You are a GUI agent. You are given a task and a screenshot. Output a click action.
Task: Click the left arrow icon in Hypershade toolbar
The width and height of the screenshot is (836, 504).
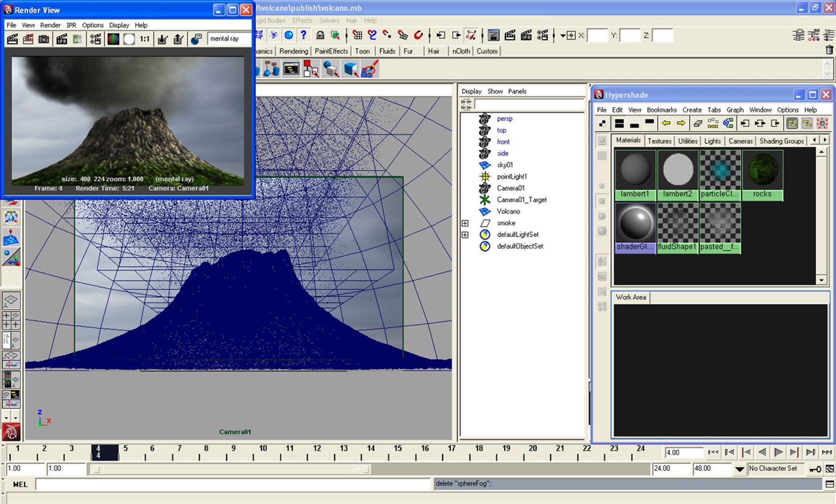666,123
